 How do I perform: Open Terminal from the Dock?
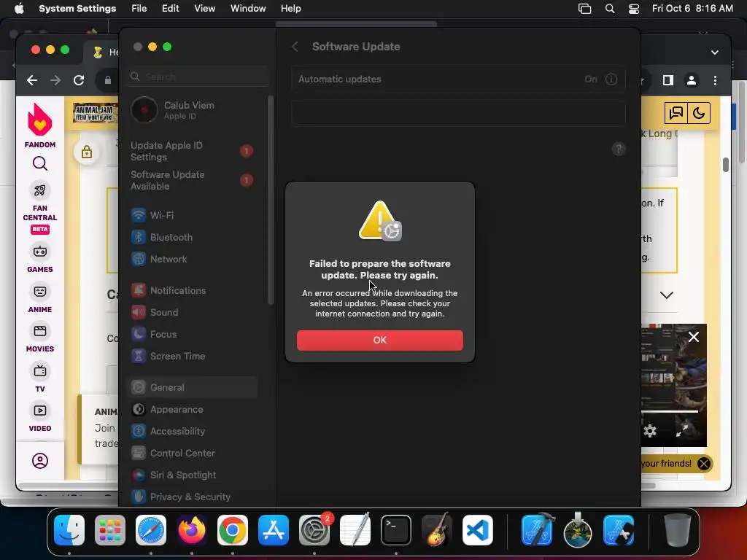[396, 530]
